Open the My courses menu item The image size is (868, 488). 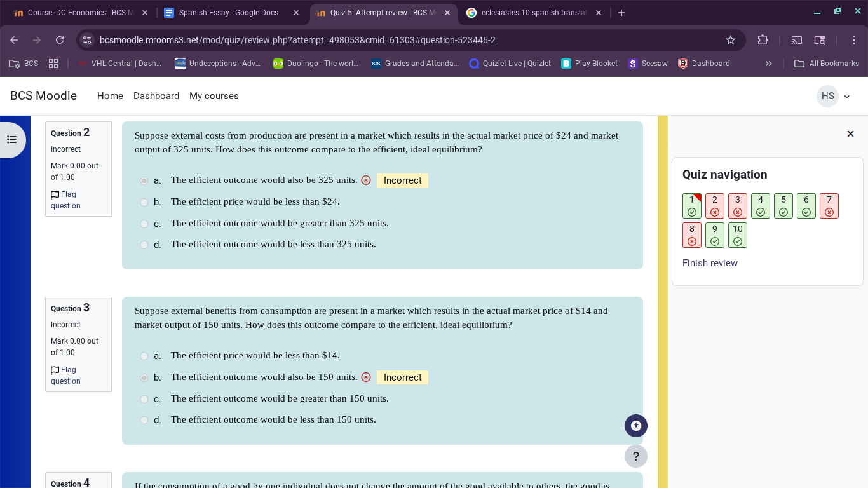coord(214,96)
